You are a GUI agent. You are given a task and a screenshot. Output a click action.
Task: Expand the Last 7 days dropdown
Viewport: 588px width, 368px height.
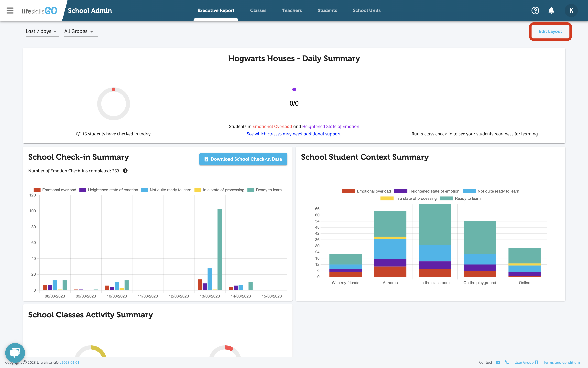click(42, 31)
